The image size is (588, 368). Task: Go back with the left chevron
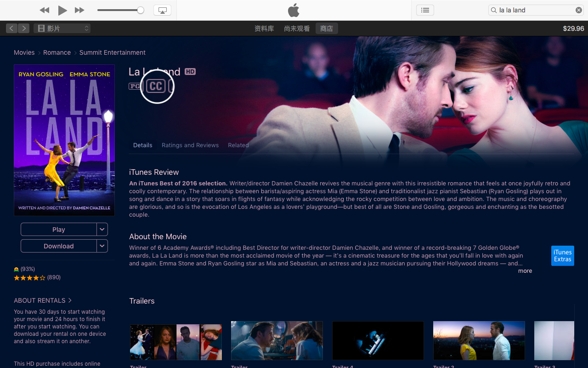(x=11, y=29)
